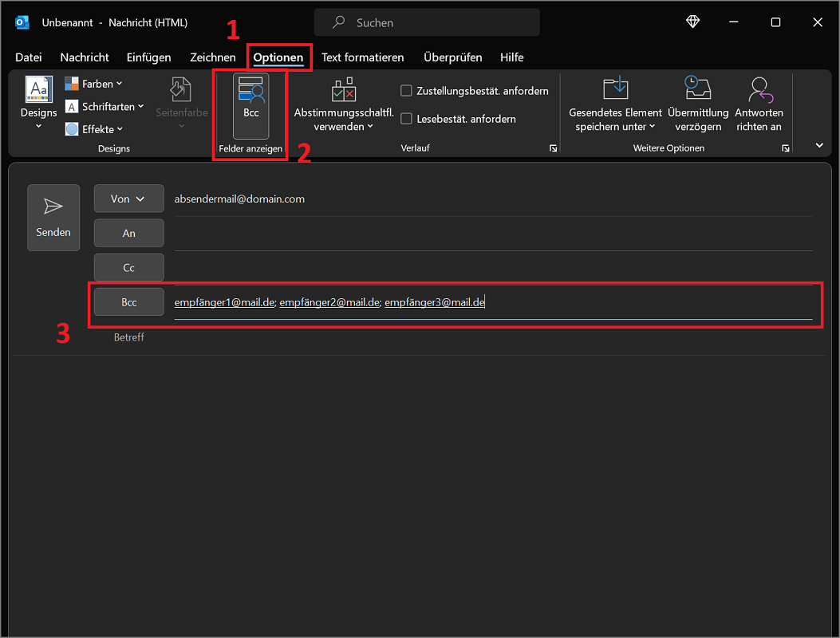Open the Hilfe tab
Viewport: 840px width, 638px height.
tap(511, 57)
